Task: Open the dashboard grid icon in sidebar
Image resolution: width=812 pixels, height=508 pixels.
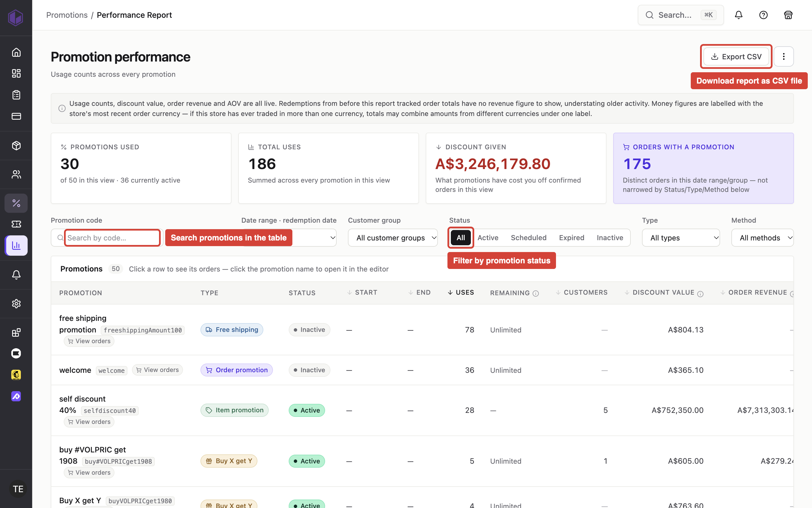Action: tap(16, 73)
